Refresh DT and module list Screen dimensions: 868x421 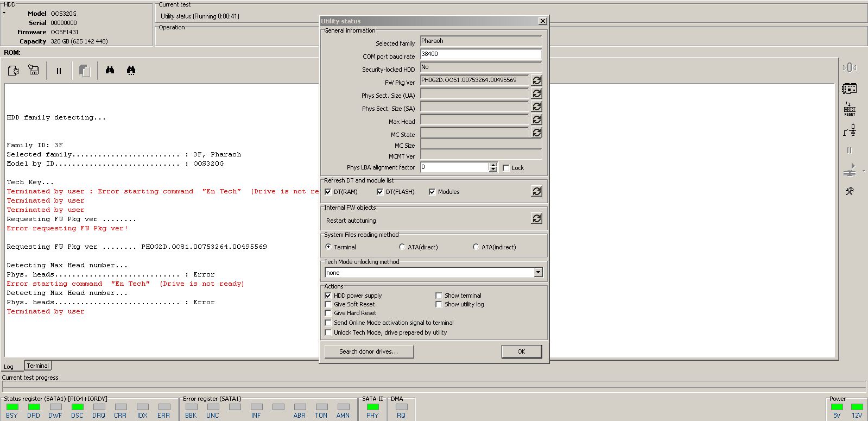pyautogui.click(x=536, y=191)
